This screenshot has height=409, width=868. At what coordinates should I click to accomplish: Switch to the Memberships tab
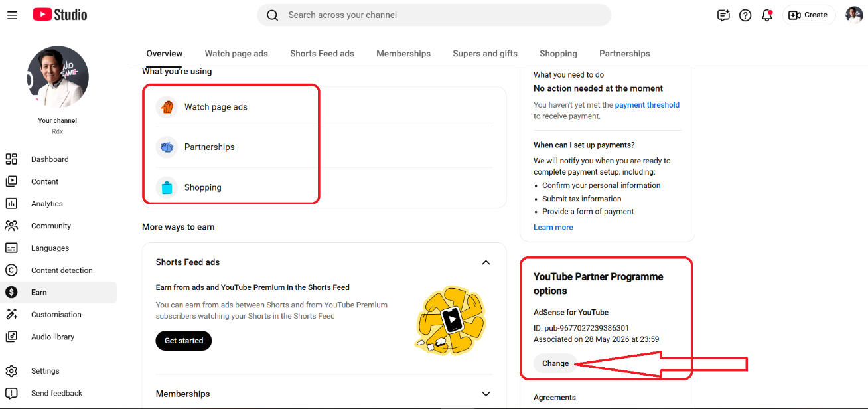[403, 54]
